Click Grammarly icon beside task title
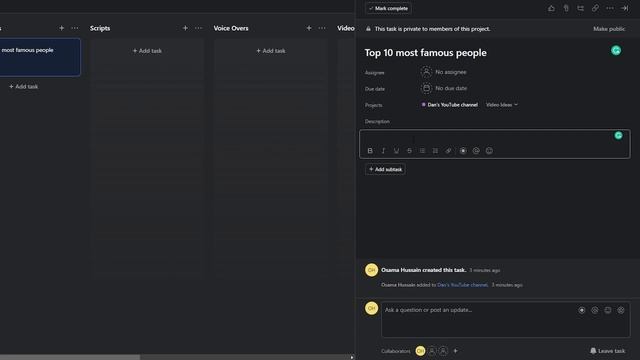This screenshot has height=360, width=640. (616, 51)
